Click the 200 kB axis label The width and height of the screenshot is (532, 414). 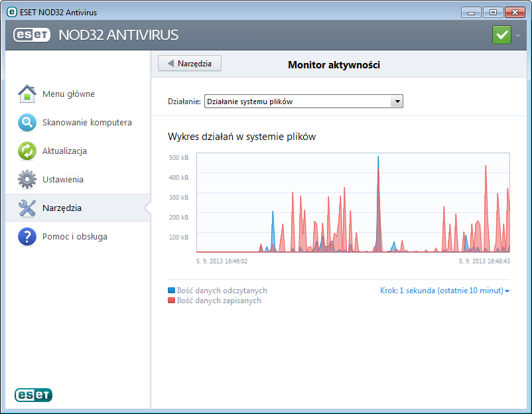(179, 218)
